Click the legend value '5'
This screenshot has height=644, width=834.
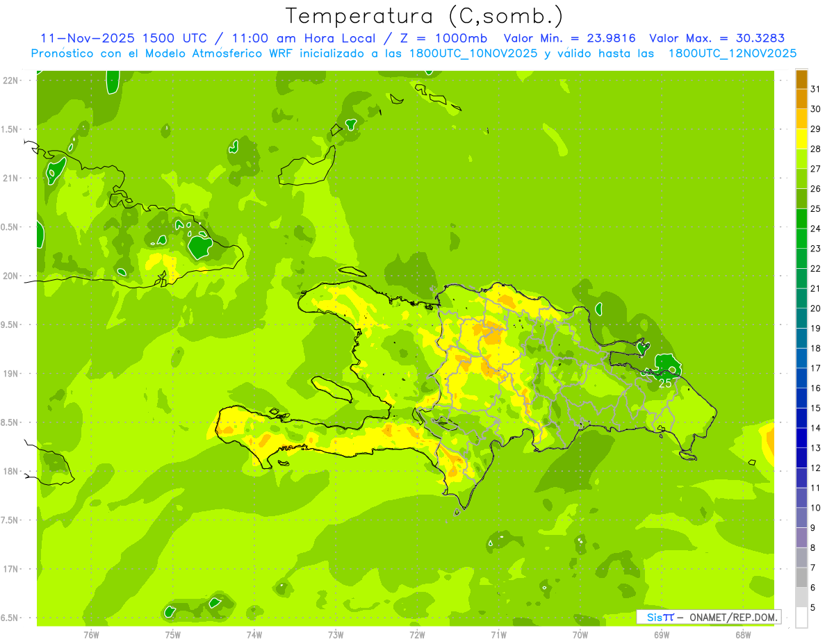(813, 608)
